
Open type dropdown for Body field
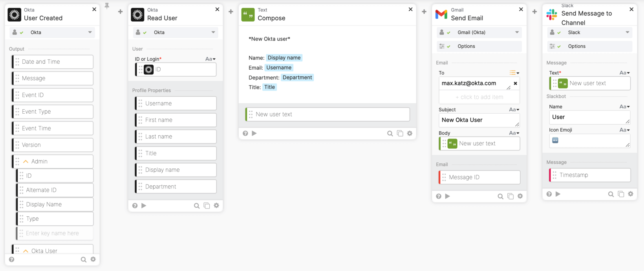[514, 133]
